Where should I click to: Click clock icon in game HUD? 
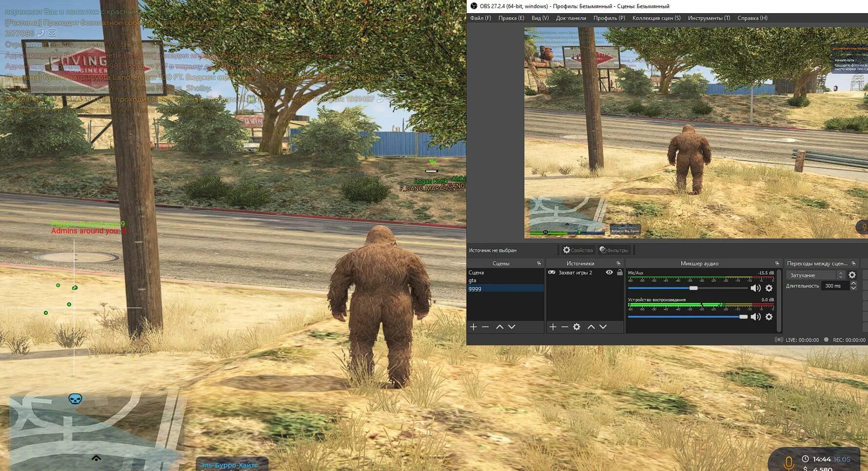click(805, 459)
